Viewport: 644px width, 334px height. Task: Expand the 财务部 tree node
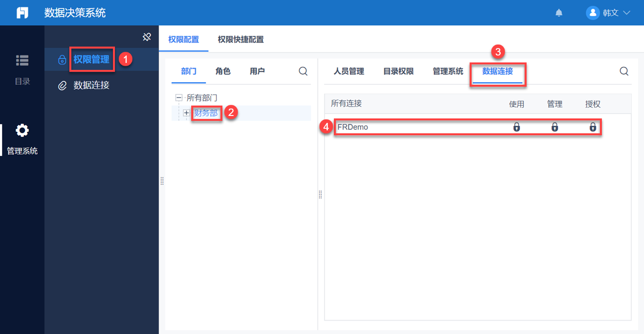tap(186, 113)
